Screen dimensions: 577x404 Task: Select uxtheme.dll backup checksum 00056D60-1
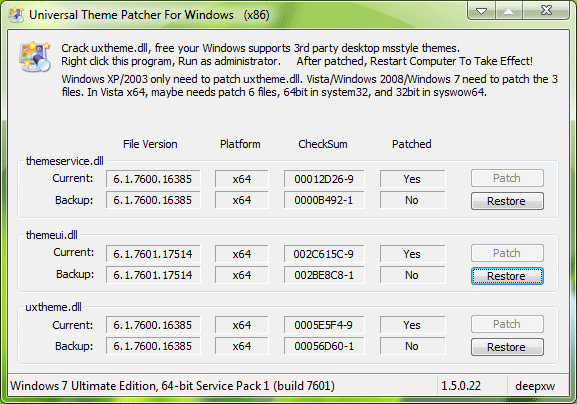[x=324, y=346]
